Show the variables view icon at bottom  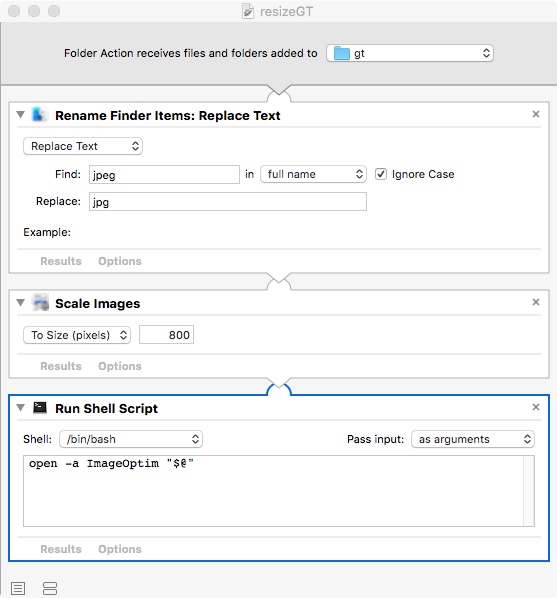50,588
